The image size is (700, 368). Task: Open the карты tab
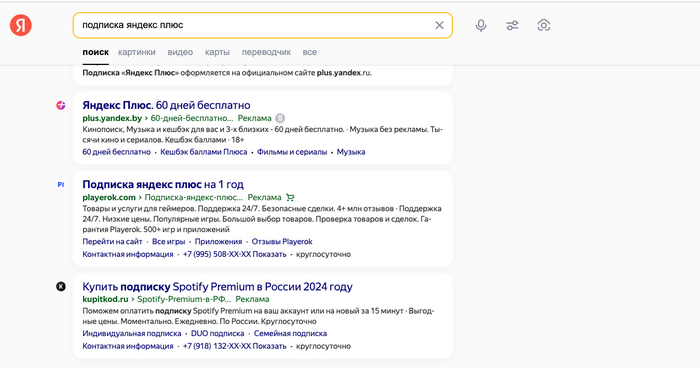coord(217,52)
